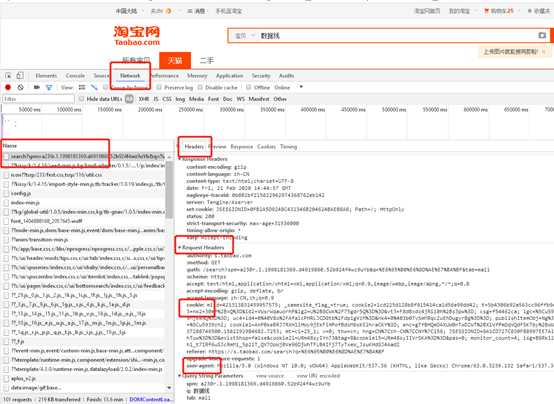Tick the Disable cache checkbox
This screenshot has width=554, height=404.
[200, 87]
